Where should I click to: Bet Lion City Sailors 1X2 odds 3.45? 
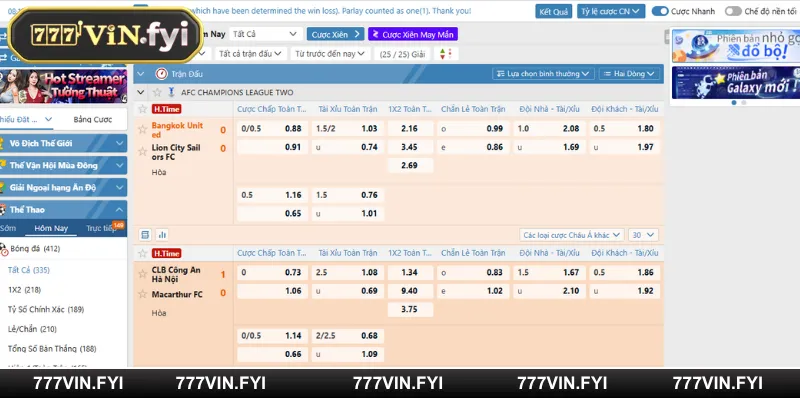coord(410,147)
